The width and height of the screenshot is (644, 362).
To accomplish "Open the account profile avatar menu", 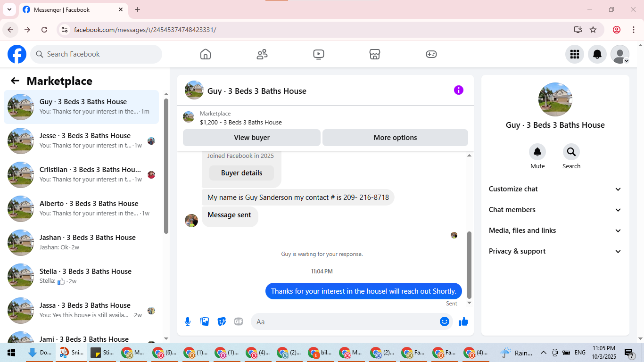I will click(620, 54).
